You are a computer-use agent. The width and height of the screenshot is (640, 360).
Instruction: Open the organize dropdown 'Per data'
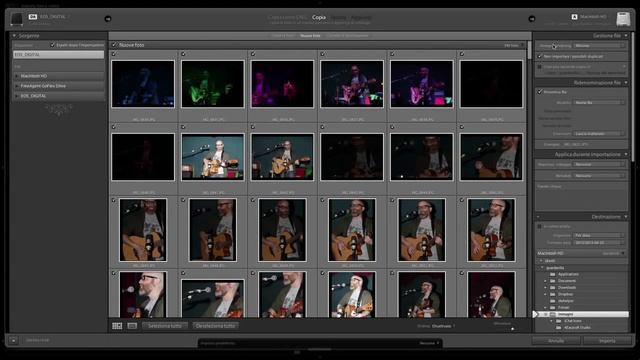(x=599, y=236)
